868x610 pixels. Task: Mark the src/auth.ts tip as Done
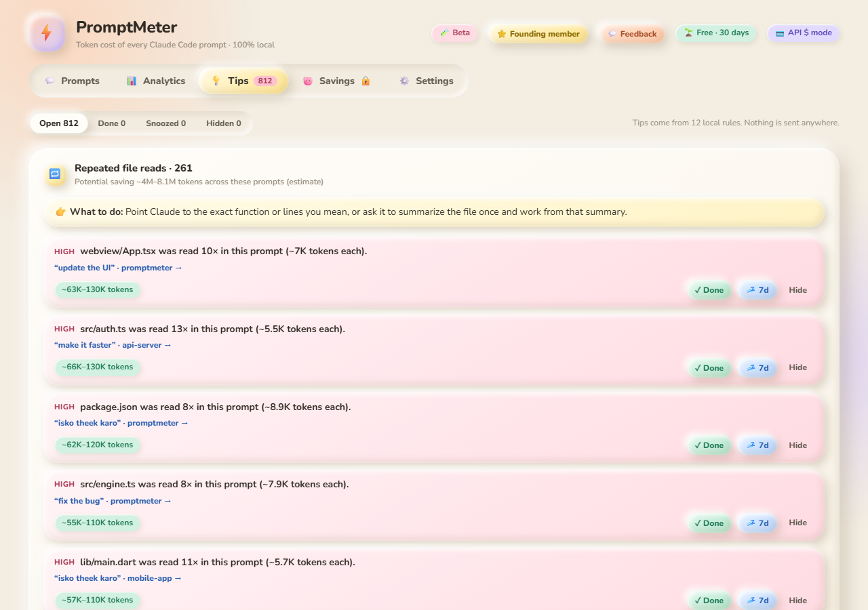tap(709, 368)
